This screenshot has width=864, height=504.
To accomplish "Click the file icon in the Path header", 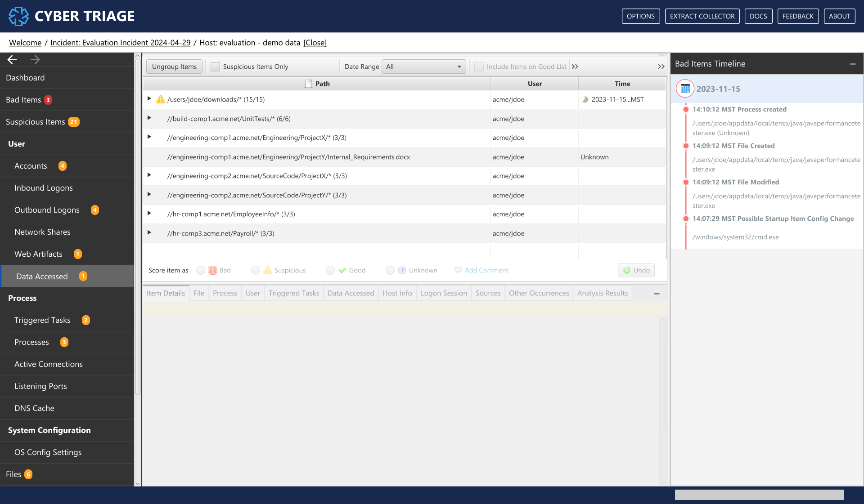I will (x=309, y=84).
